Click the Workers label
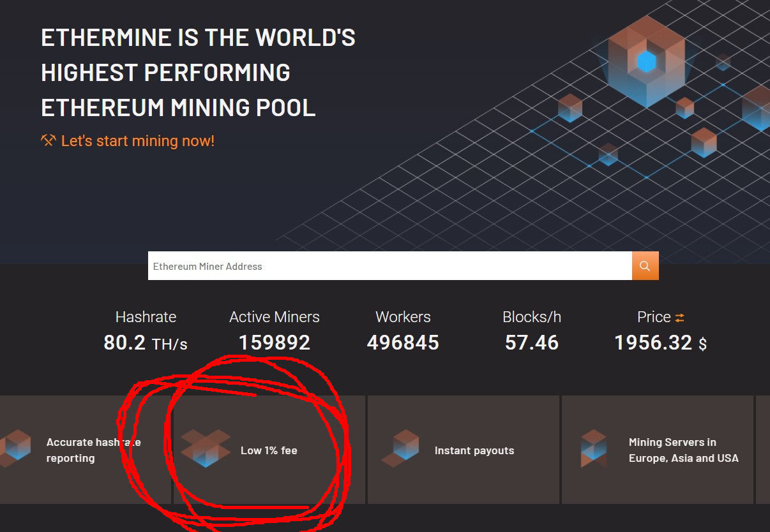This screenshot has height=532, width=770. pos(403,317)
